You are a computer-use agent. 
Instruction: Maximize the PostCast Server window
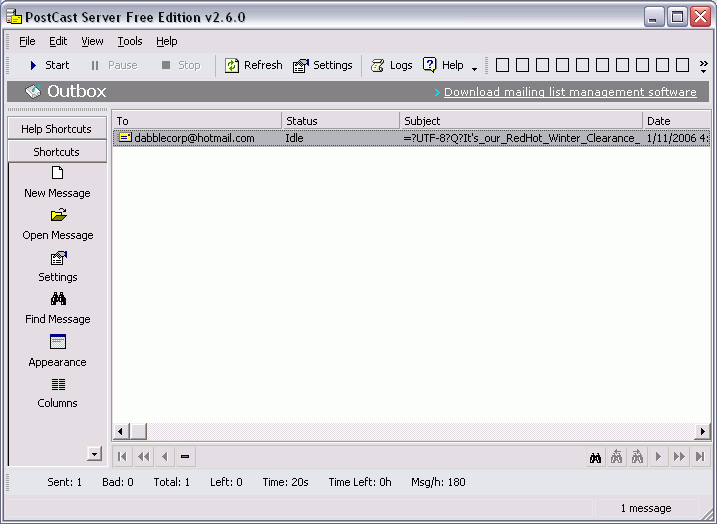click(x=677, y=17)
